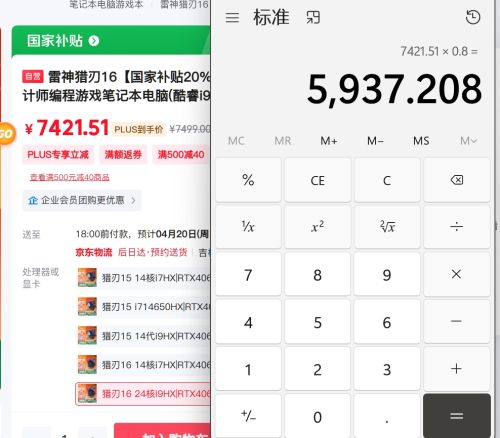The height and width of the screenshot is (438, 500).
Task: Click digit 4 key
Action: tap(248, 322)
